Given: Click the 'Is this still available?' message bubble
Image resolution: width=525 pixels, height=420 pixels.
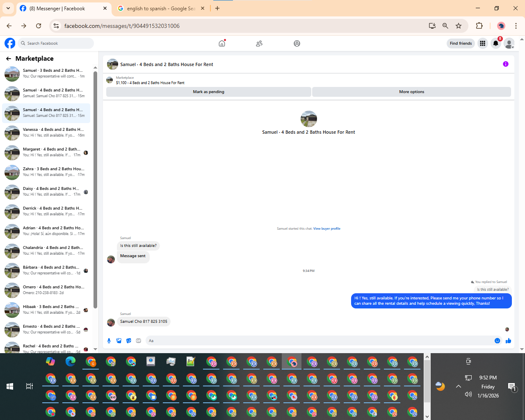Looking at the screenshot, I should pyautogui.click(x=138, y=246).
